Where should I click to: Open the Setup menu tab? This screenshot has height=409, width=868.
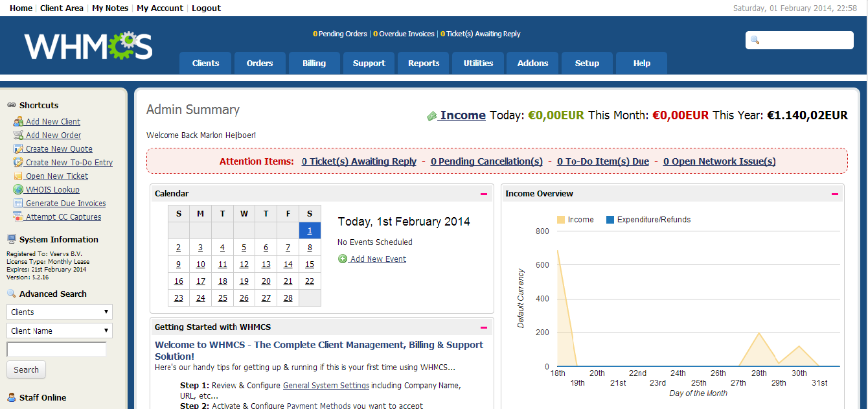(x=587, y=63)
